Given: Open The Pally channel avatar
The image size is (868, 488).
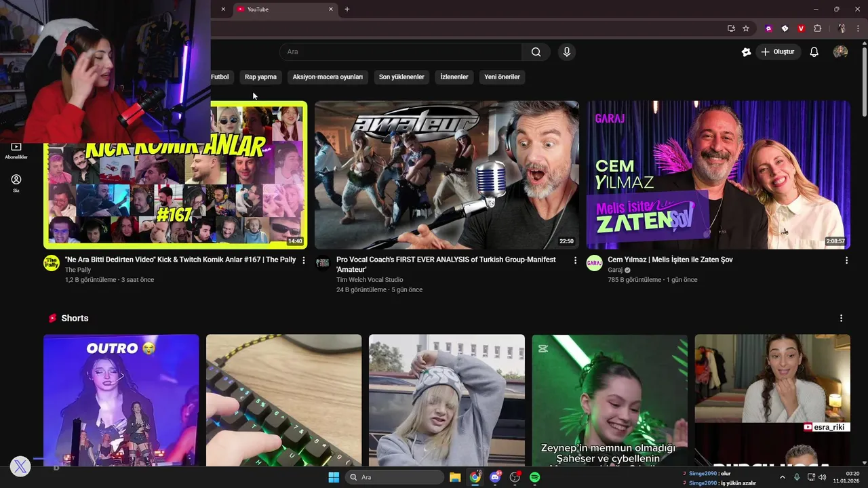Looking at the screenshot, I should click(x=52, y=263).
